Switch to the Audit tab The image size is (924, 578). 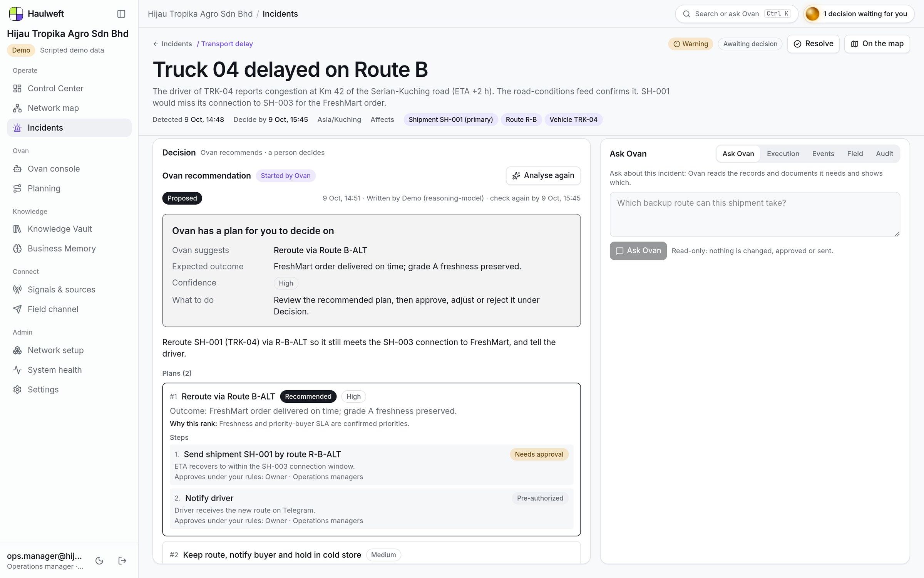click(884, 154)
